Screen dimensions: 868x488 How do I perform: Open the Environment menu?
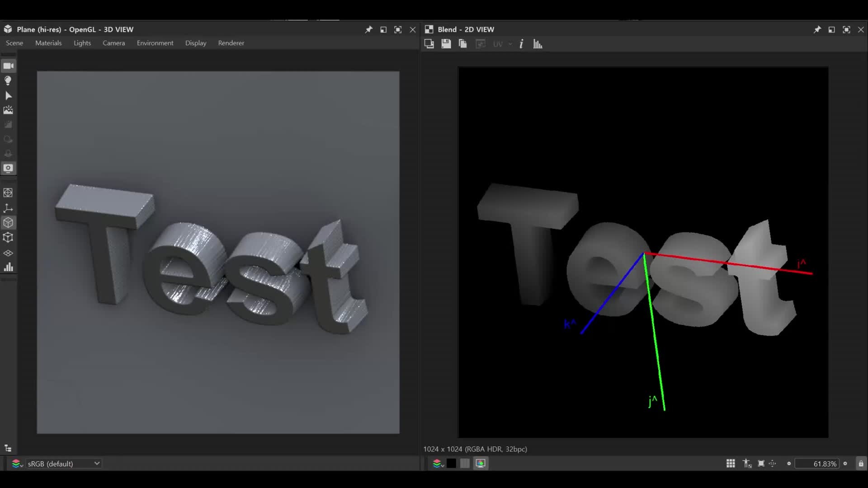click(155, 43)
